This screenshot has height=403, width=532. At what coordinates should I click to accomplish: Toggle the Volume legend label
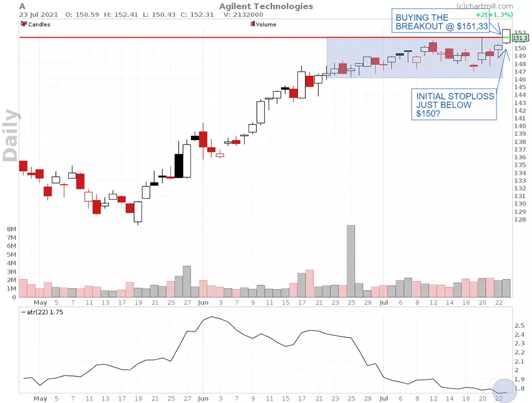pyautogui.click(x=265, y=24)
